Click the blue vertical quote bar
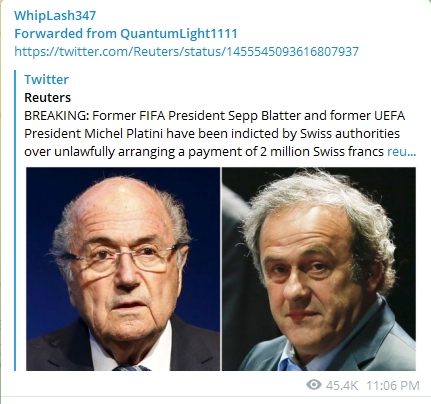Image resolution: width=431 pixels, height=404 pixels. click(x=15, y=220)
